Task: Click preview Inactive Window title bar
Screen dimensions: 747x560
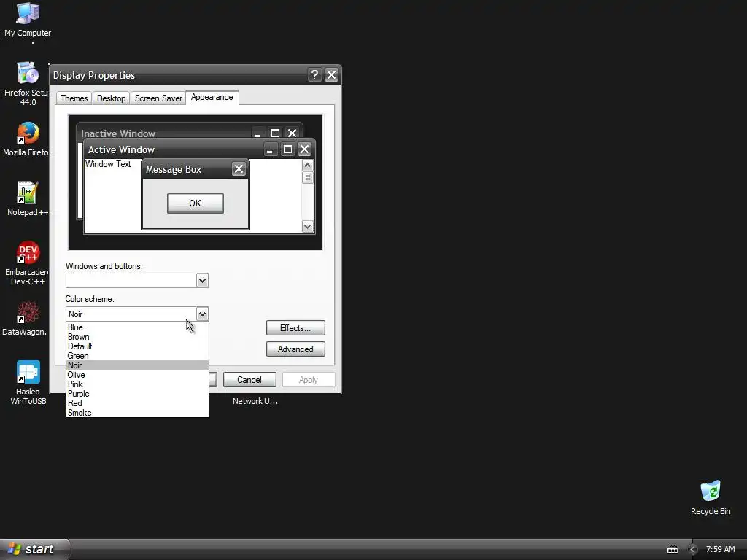Action: (189, 131)
